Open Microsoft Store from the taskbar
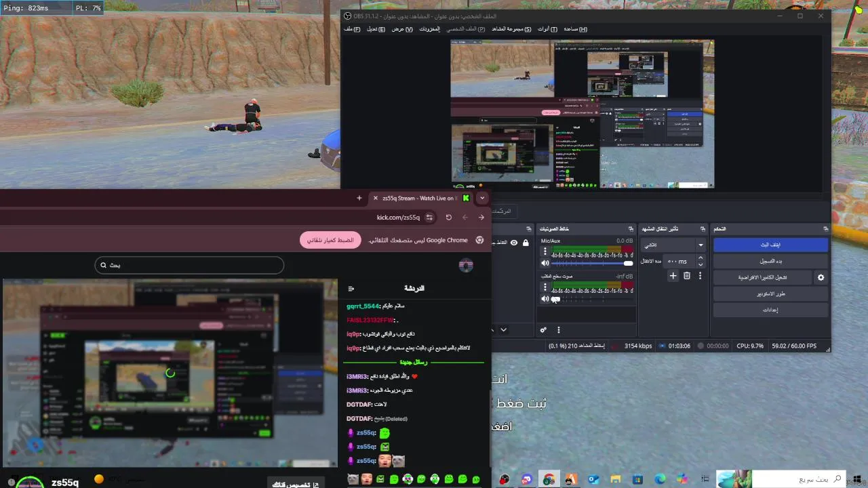This screenshot has width=868, height=488. (638, 479)
